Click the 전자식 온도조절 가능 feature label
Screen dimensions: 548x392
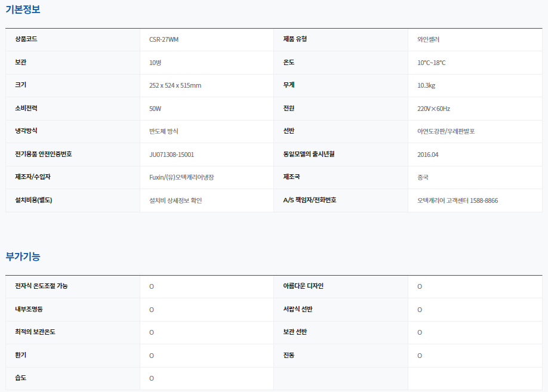tap(41, 286)
